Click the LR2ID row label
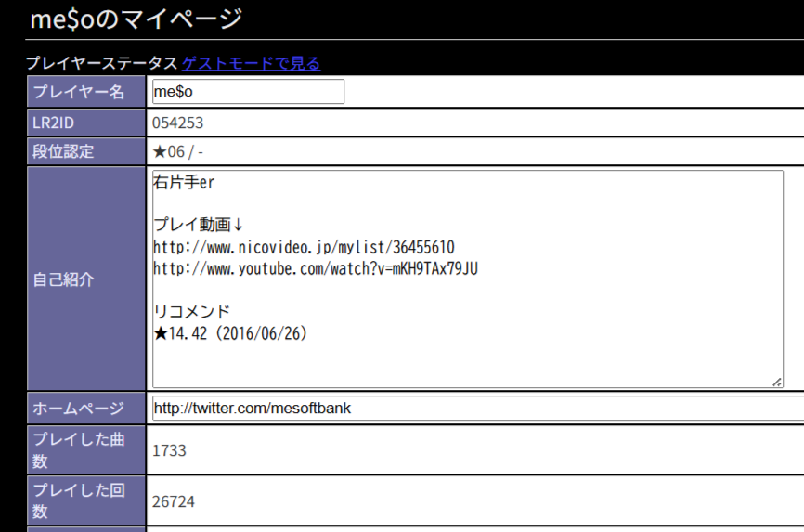Image resolution: width=804 pixels, height=532 pixels. (x=86, y=123)
